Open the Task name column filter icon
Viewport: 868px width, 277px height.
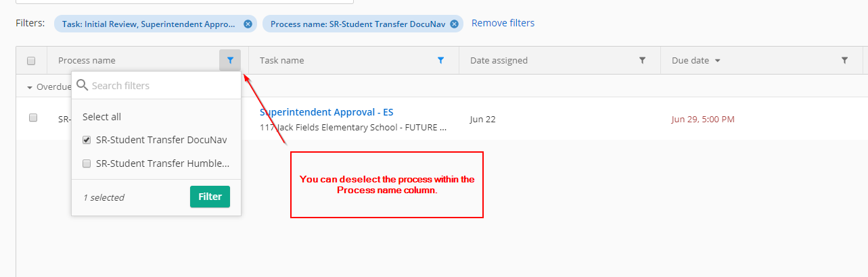pyautogui.click(x=440, y=60)
